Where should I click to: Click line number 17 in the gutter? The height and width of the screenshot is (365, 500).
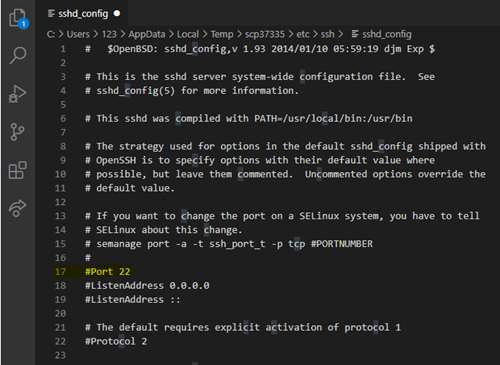click(60, 272)
